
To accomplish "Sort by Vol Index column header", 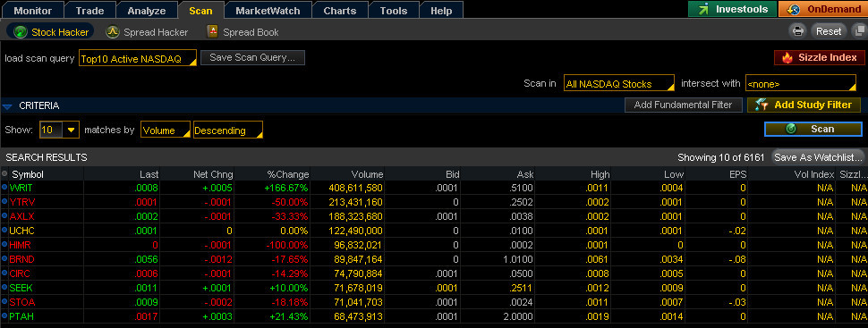I will coord(813,174).
